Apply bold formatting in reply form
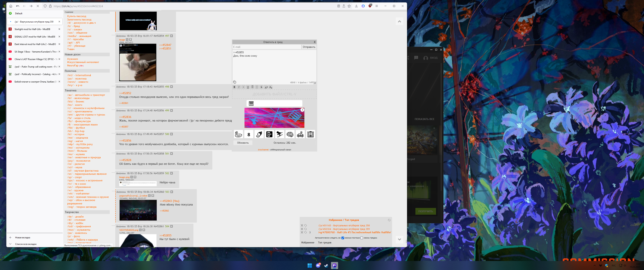 coord(234,87)
